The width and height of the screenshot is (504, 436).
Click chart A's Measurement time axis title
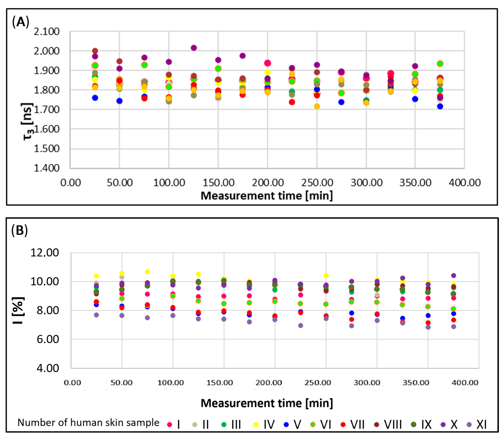(267, 196)
